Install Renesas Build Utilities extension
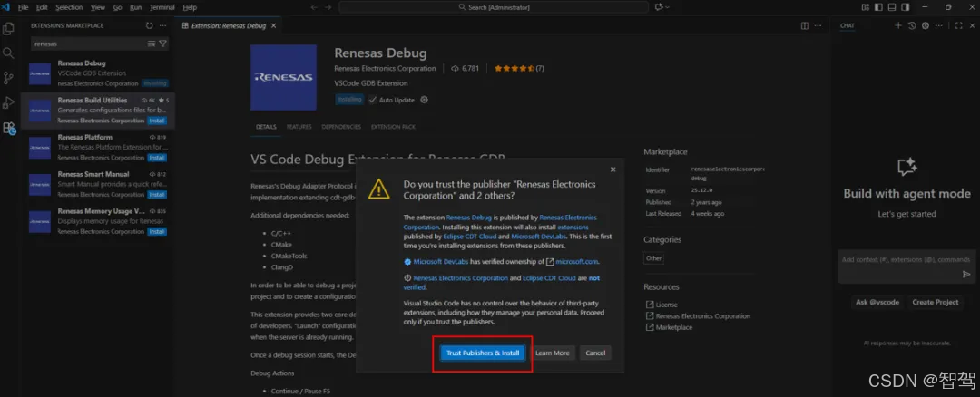Viewport: 980px width, 397px height. (x=157, y=121)
